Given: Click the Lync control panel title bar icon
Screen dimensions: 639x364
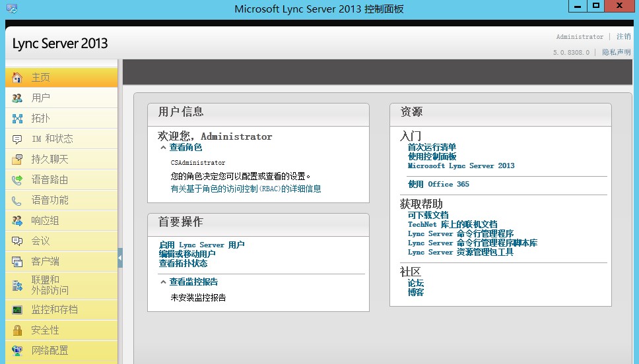Looking at the screenshot, I should click(12, 9).
